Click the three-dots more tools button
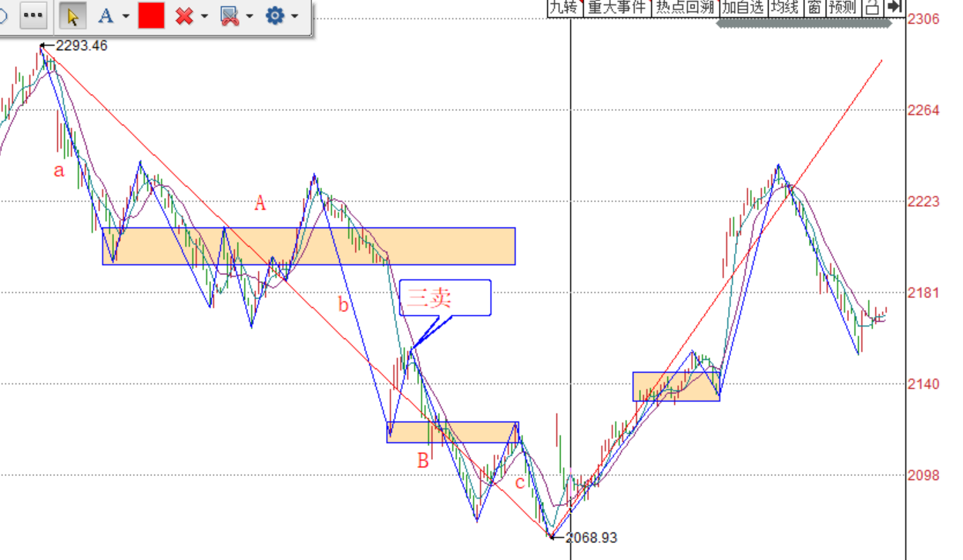Image resolution: width=963 pixels, height=560 pixels. [32, 15]
